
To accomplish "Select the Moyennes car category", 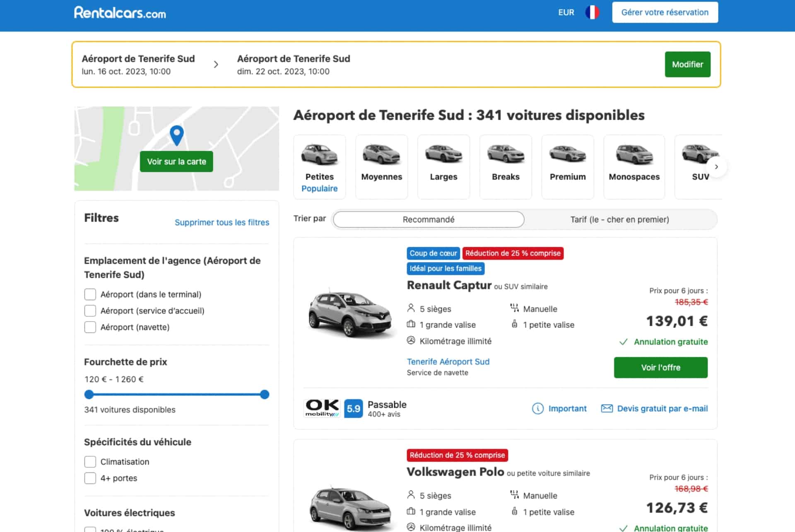I will pos(382,167).
